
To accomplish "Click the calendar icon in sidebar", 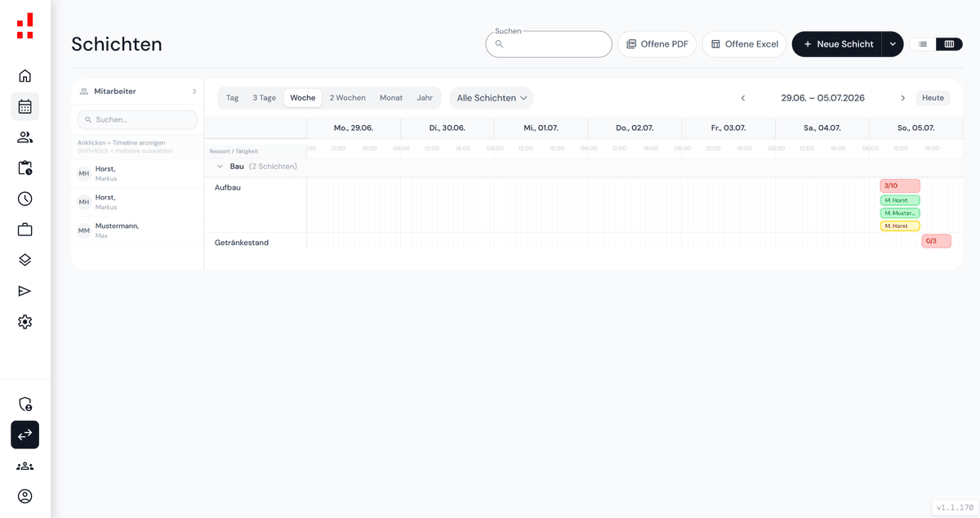I will coord(24,106).
